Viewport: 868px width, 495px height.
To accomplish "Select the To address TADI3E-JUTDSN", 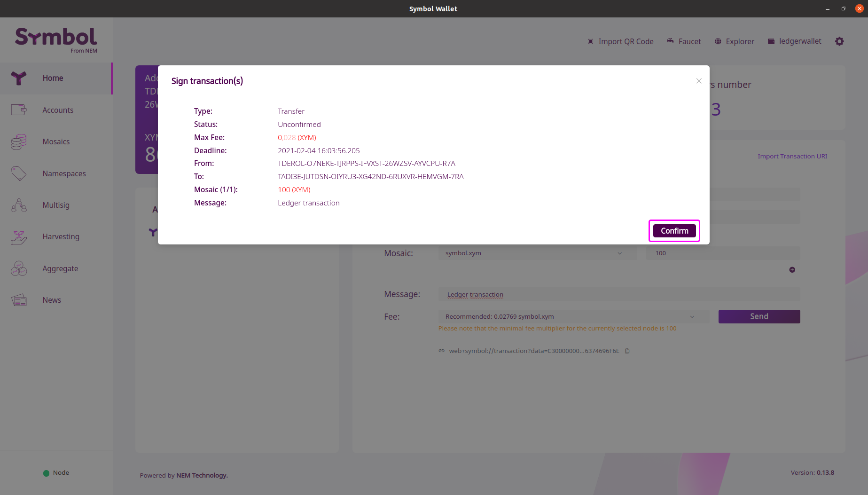I will (370, 176).
